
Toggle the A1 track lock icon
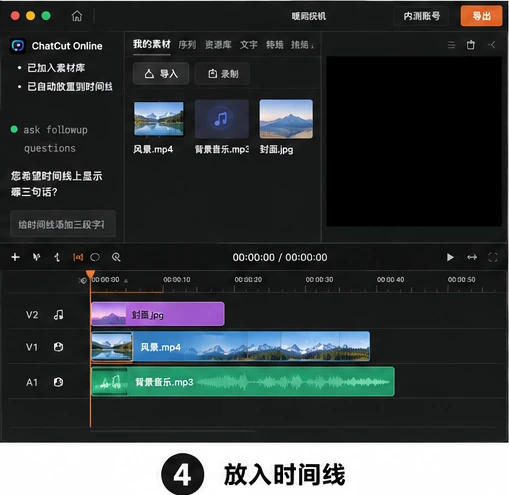59,382
